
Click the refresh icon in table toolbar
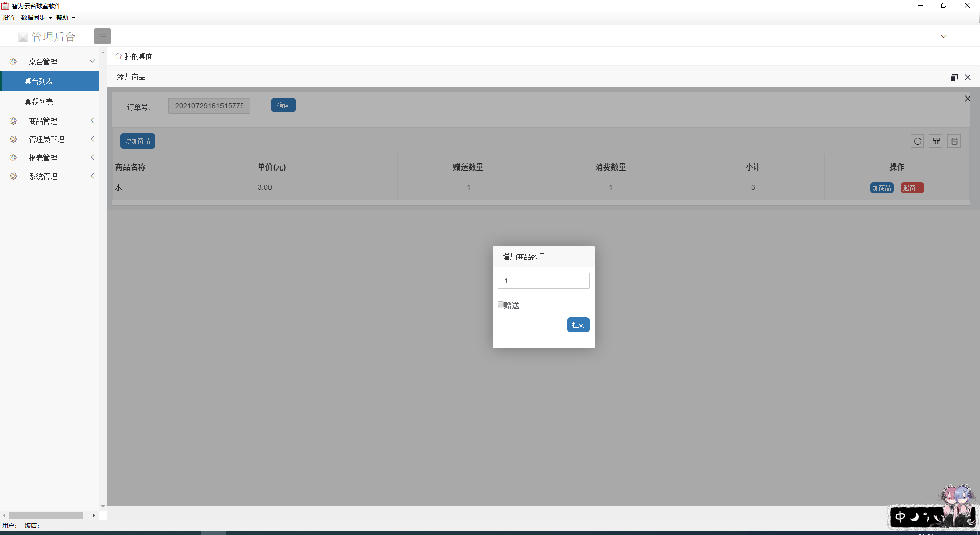tap(917, 141)
